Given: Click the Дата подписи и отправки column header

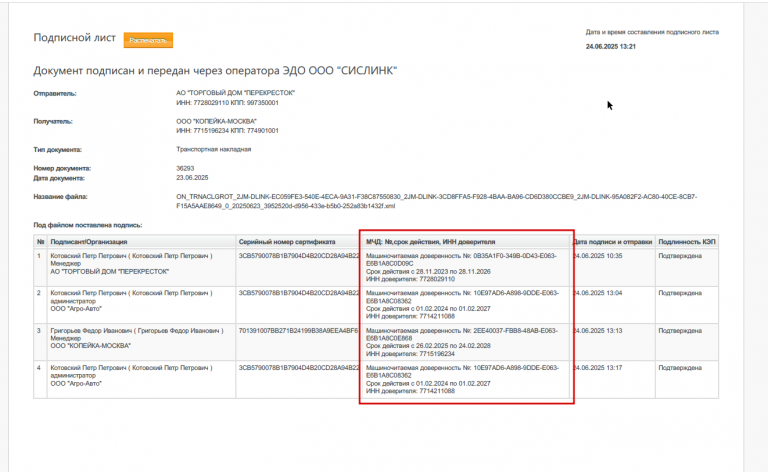Looking at the screenshot, I should tap(612, 242).
